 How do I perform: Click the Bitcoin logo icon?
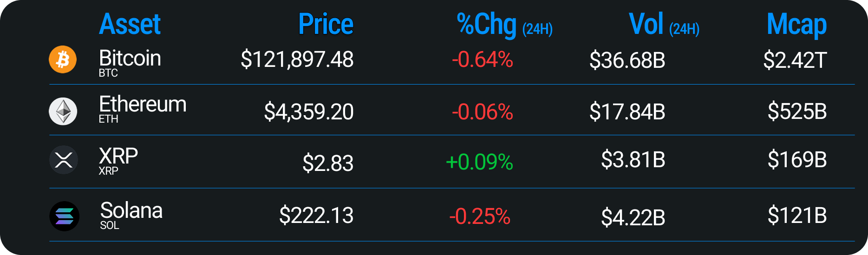(63, 59)
